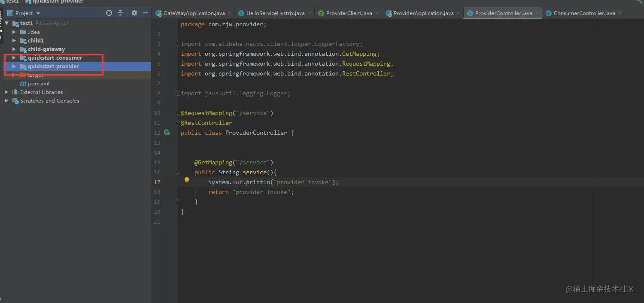Click the External Libraries bar-chart icon
Screen dimensions: 644x303
pyautogui.click(x=15, y=92)
